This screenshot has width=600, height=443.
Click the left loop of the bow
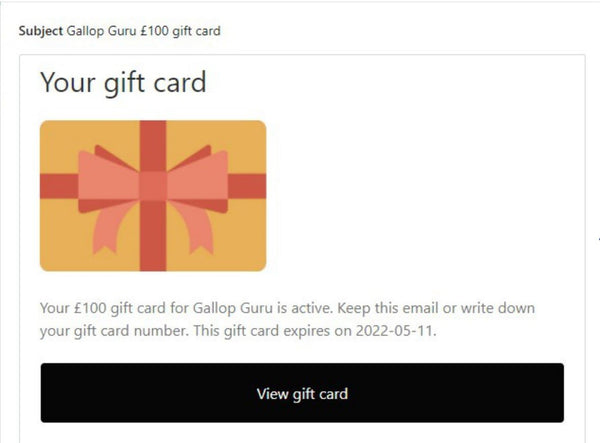pyautogui.click(x=108, y=180)
